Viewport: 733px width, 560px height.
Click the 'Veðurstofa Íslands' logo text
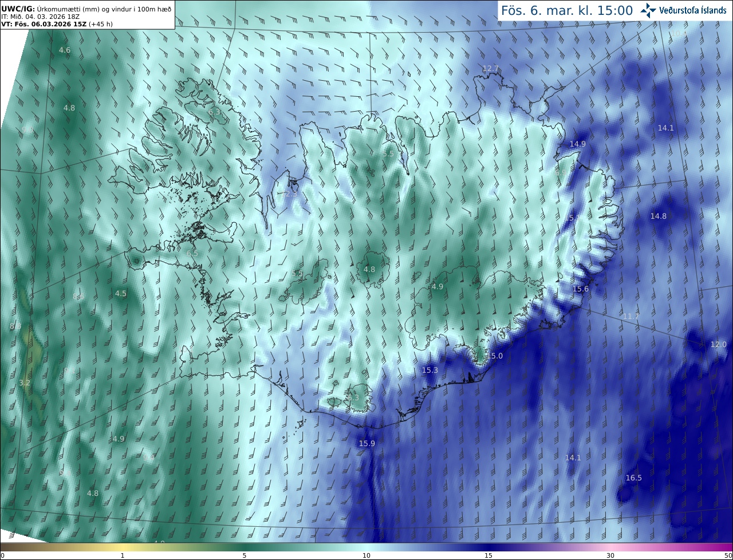click(x=693, y=11)
